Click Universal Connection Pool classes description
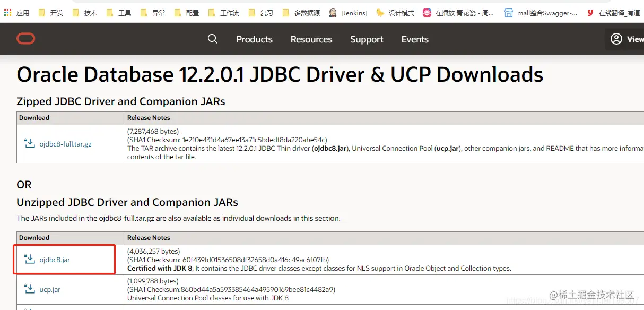 (x=208, y=298)
